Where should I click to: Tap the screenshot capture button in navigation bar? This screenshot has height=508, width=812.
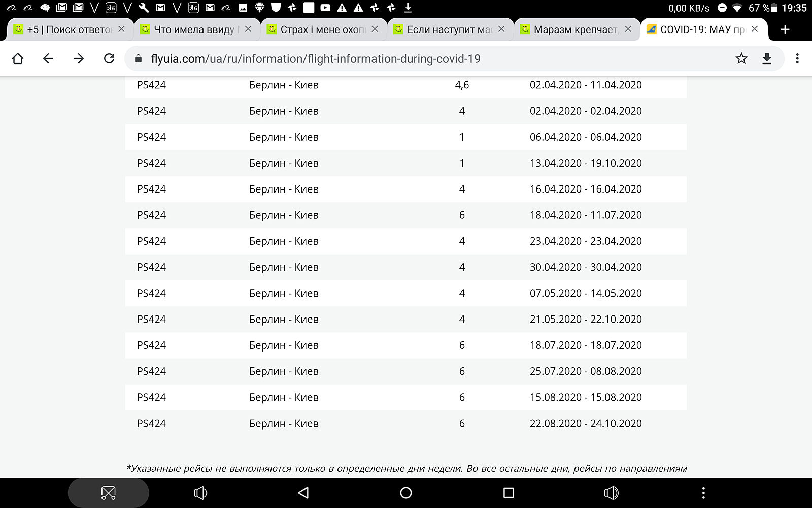(109, 493)
